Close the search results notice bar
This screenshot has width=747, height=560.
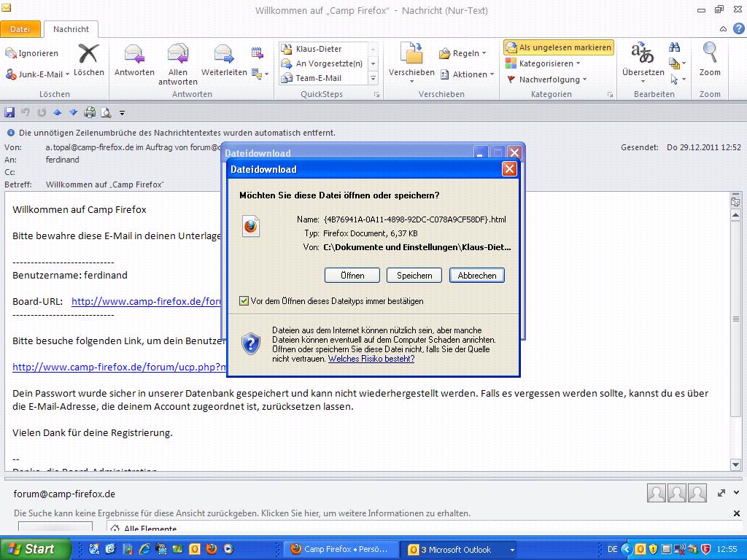(x=737, y=513)
